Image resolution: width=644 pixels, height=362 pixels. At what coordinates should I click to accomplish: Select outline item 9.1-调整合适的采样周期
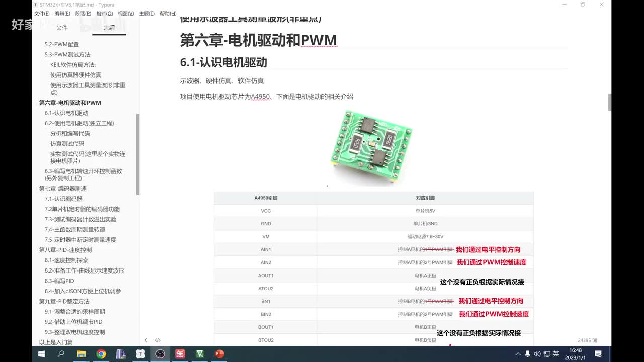[x=74, y=312]
